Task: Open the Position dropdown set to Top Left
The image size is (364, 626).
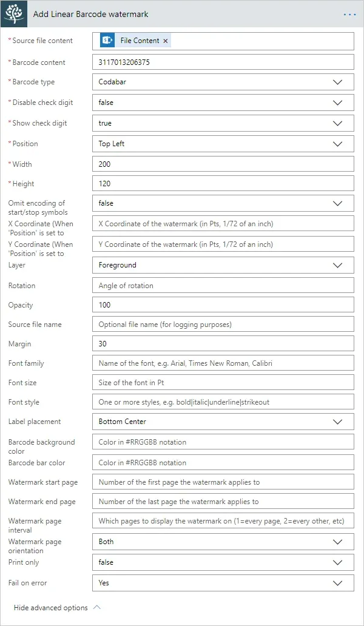Action: coord(223,144)
